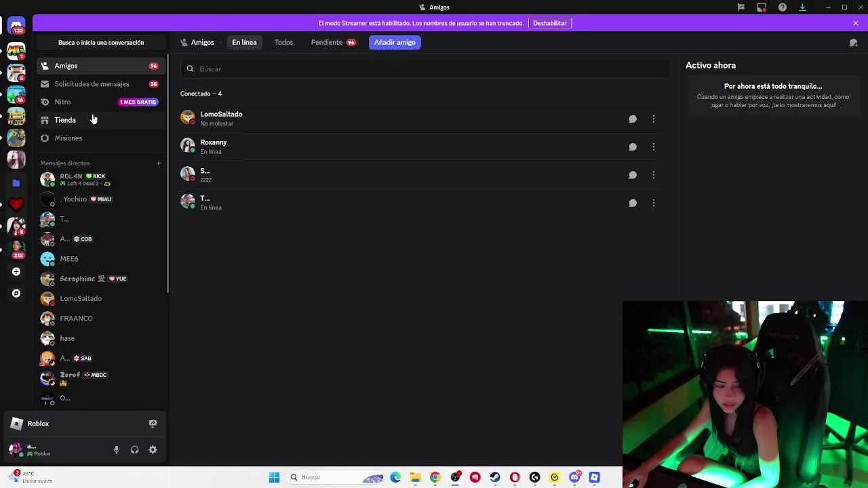Open weather widget Lluvia suave
Image resolution: width=868 pixels, height=488 pixels.
(31, 477)
